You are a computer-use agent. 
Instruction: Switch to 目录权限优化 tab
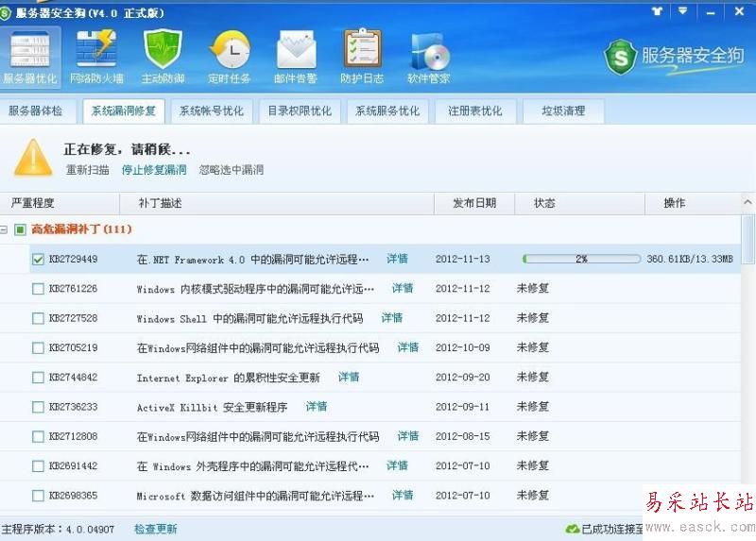pos(300,111)
